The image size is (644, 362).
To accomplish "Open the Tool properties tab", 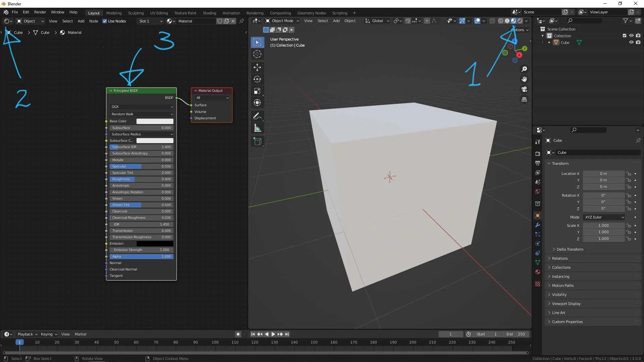I will pyautogui.click(x=538, y=142).
